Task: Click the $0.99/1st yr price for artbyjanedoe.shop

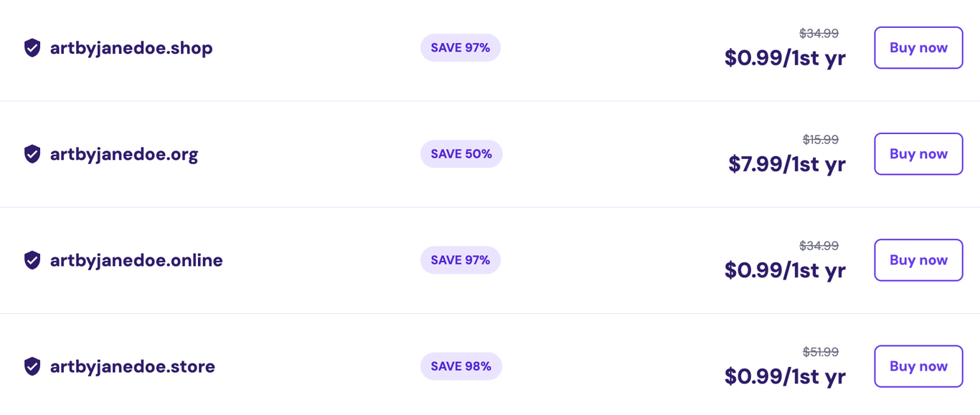Action: 785,58
